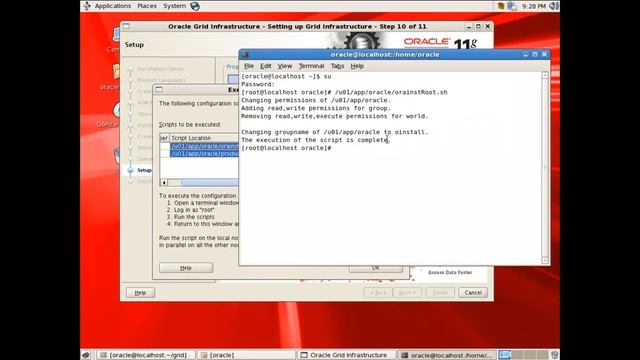Close the Oracle Grid Infrastructure window
The image size is (640, 360).
(488, 26)
